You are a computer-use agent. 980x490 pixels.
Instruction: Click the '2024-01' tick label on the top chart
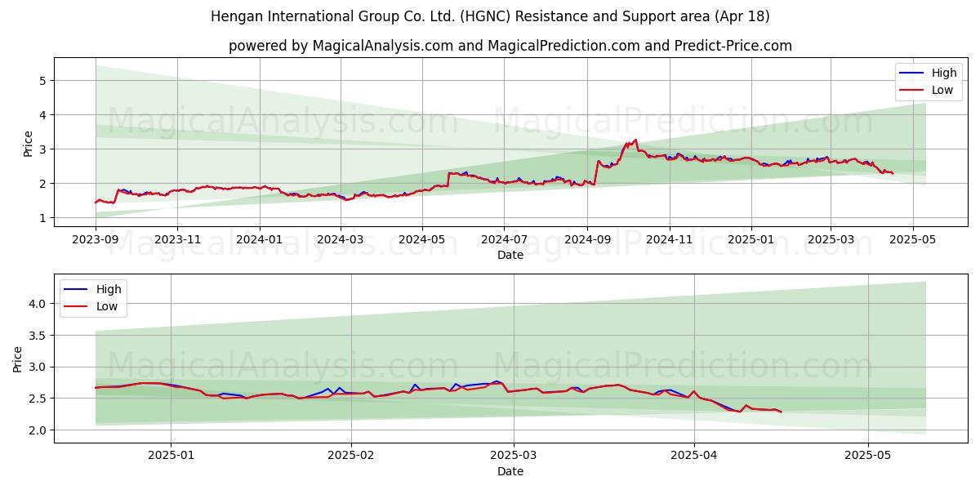pyautogui.click(x=260, y=240)
